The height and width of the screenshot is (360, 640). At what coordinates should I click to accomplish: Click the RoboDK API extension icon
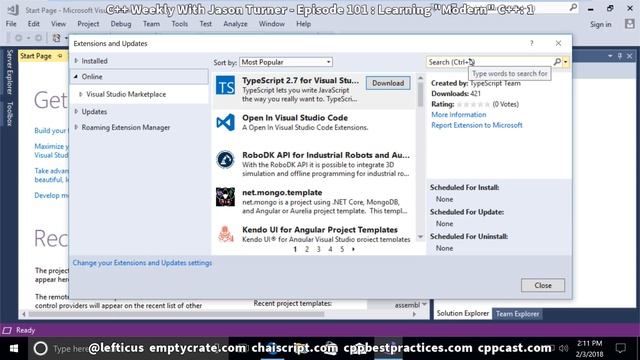225,160
